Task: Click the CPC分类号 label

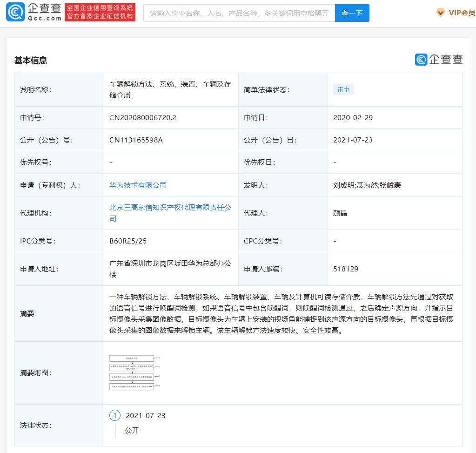Action: pyautogui.click(x=262, y=241)
